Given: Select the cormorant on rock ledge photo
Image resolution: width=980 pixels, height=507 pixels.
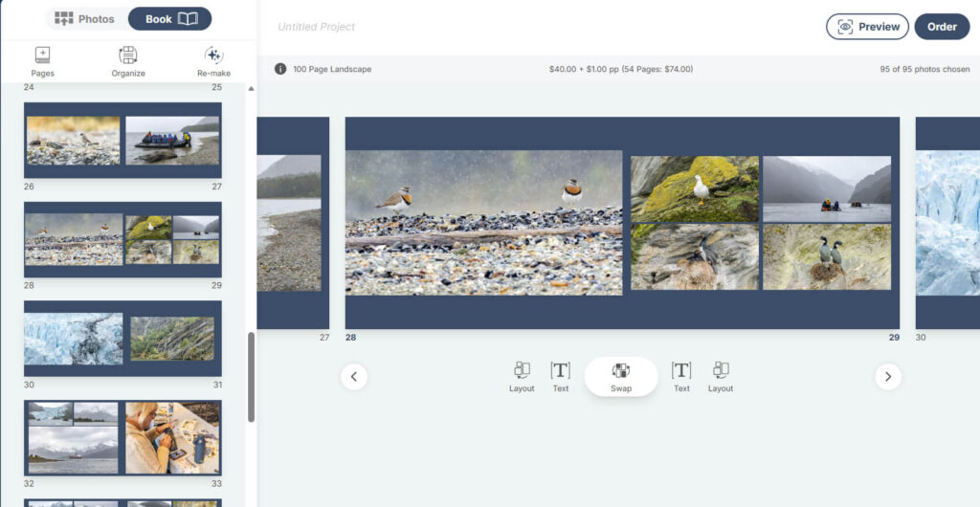Looking at the screenshot, I should pyautogui.click(x=695, y=257).
